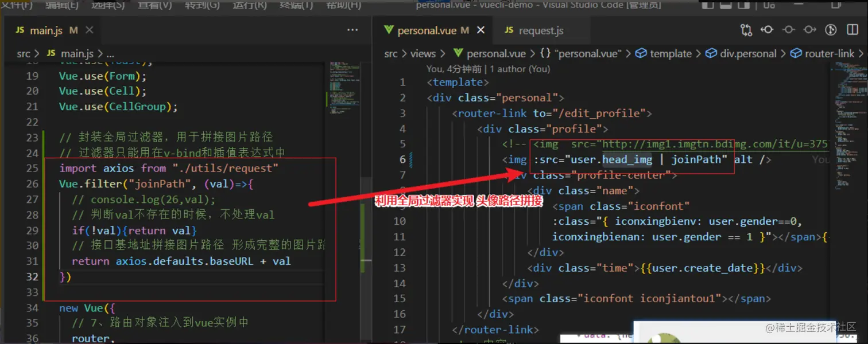868x344 pixels.
Task: Select src breadcrumb in personal.vue editor
Action: coord(391,53)
